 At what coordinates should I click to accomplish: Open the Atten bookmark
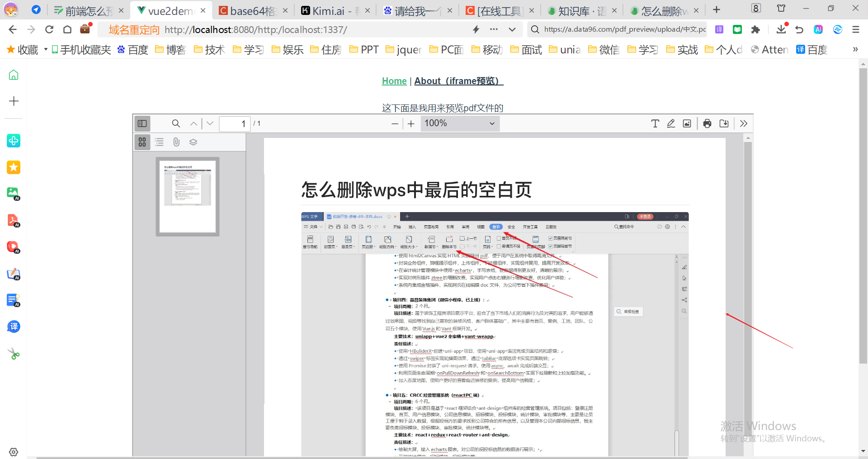click(x=769, y=50)
